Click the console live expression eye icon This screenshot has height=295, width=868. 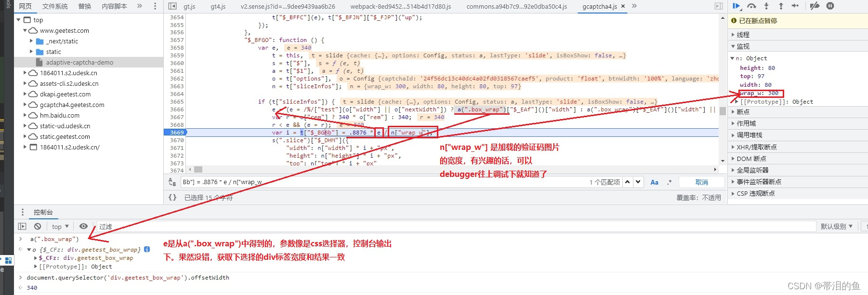click(x=83, y=227)
